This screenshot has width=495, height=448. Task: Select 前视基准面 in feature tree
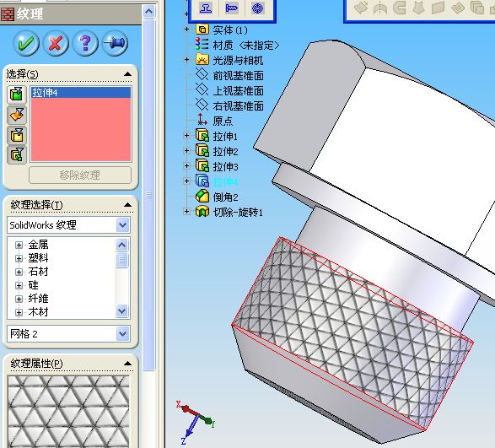tap(238, 76)
